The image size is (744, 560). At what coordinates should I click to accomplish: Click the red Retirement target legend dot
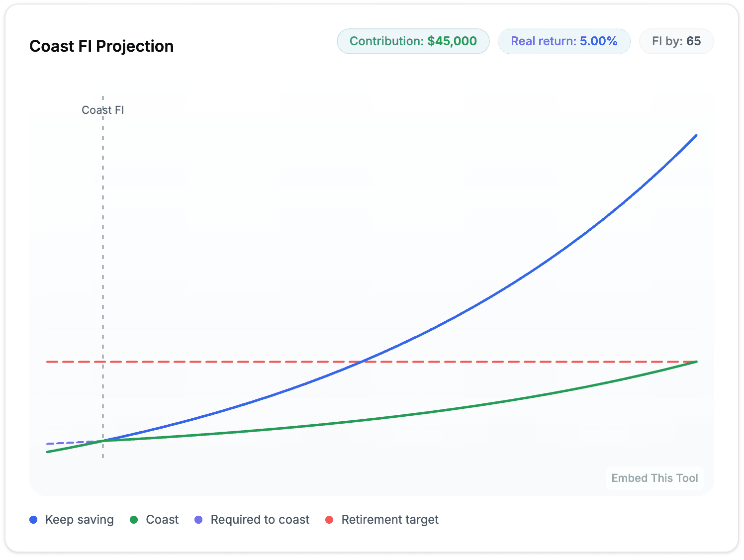[329, 520]
